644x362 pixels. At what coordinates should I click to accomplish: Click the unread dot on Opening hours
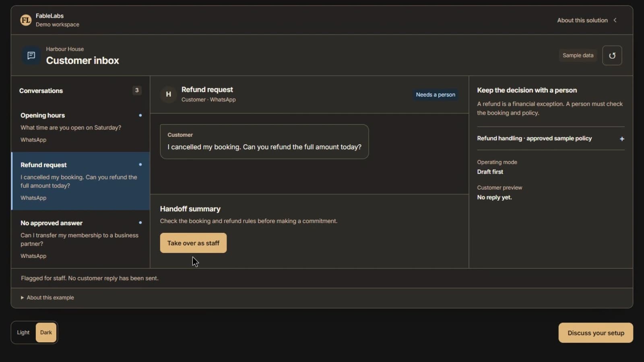140,115
